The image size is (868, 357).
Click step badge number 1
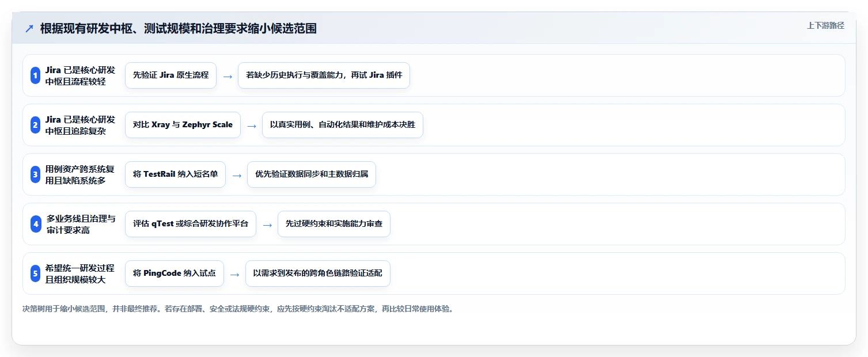tap(35, 75)
